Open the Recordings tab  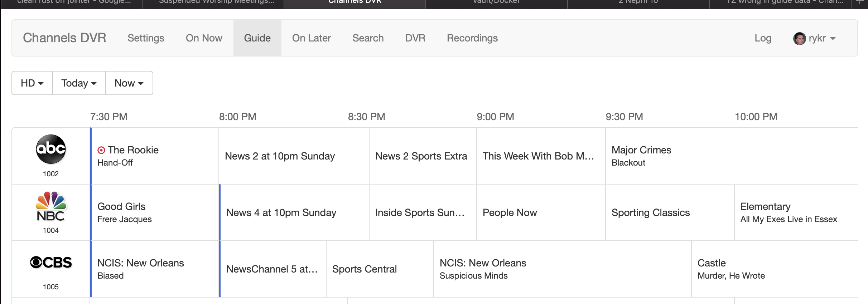pyautogui.click(x=472, y=38)
